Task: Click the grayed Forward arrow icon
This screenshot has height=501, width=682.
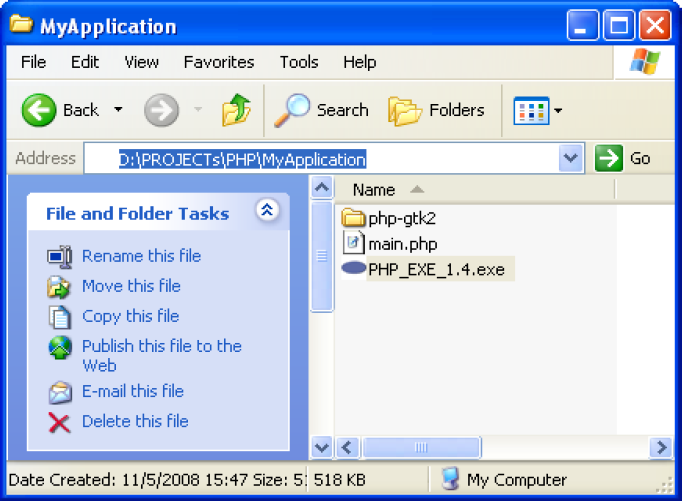Action: point(161,110)
